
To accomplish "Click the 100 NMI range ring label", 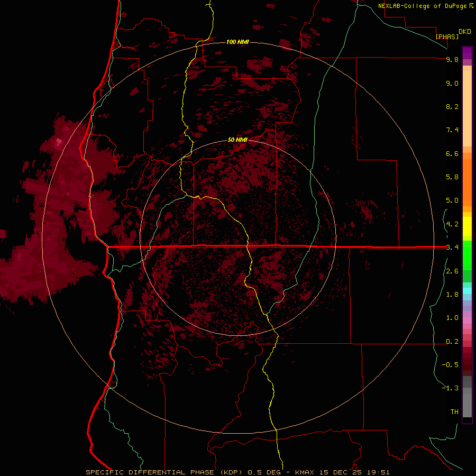I will [x=237, y=42].
